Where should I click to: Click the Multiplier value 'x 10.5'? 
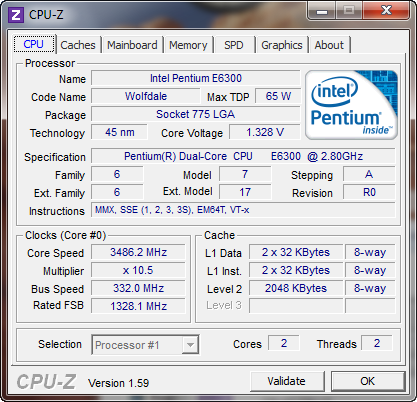pyautogui.click(x=138, y=270)
